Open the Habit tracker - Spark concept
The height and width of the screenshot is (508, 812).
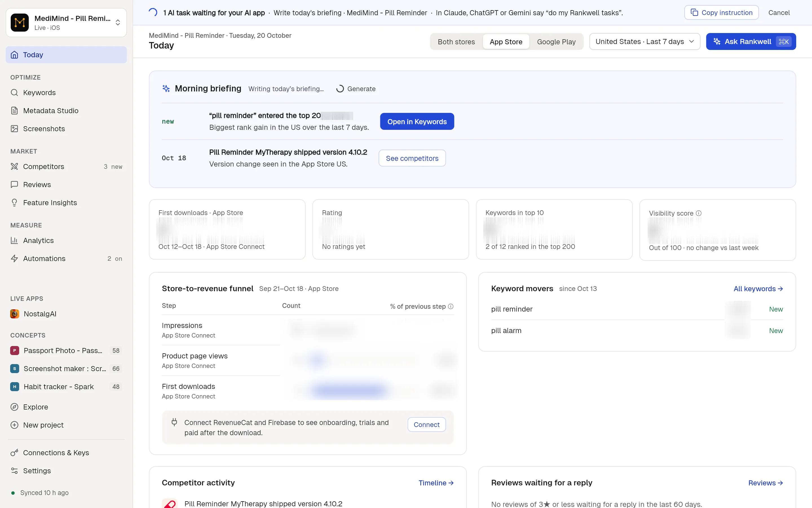[x=66, y=387]
